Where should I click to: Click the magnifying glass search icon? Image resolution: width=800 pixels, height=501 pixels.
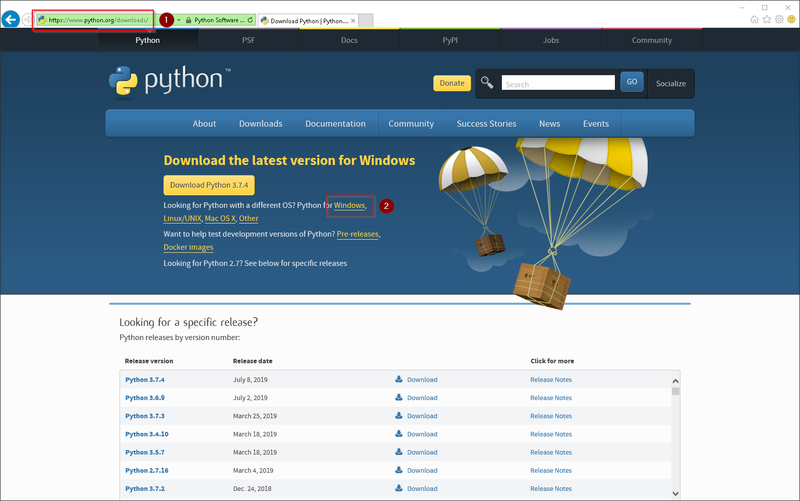click(487, 83)
